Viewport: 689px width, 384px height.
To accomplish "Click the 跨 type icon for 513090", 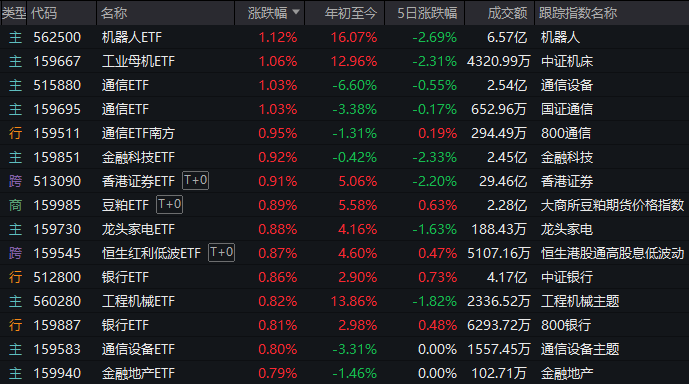I will point(15,181).
